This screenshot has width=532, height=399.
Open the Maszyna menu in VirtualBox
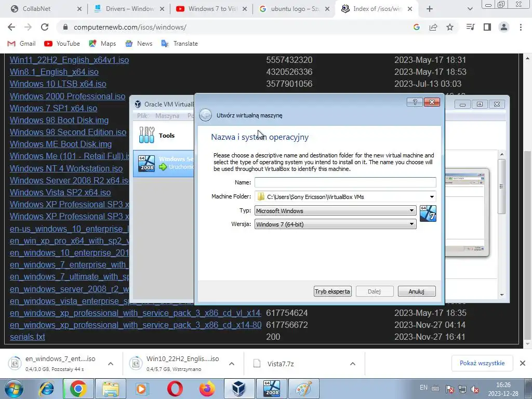tap(167, 116)
